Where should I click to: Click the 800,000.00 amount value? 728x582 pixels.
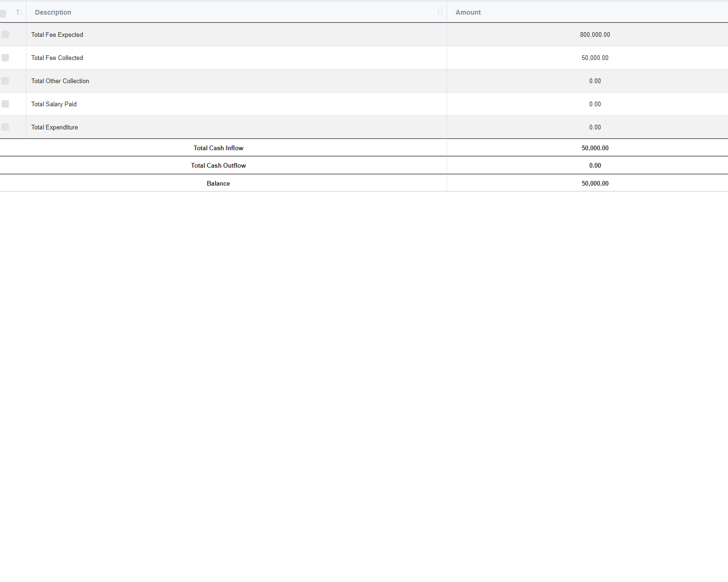tap(595, 34)
